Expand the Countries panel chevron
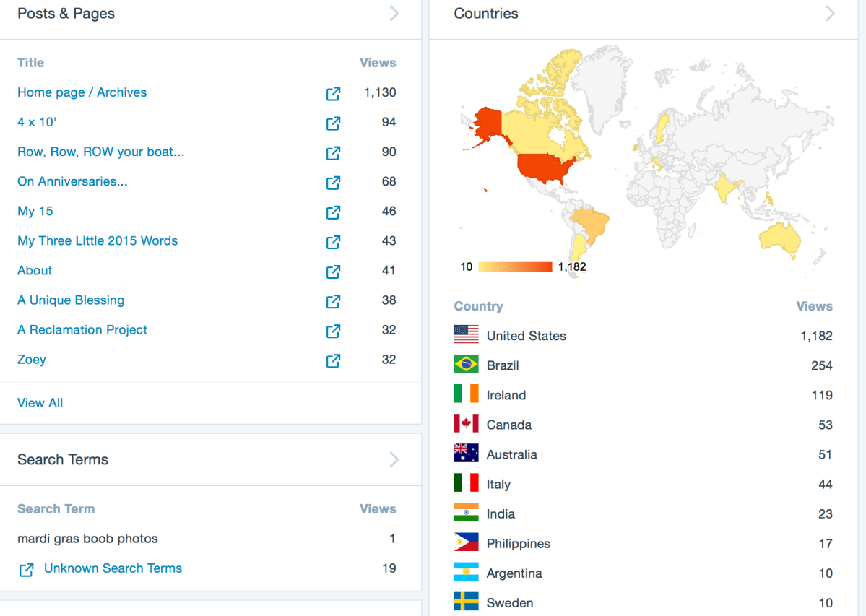 [x=830, y=14]
